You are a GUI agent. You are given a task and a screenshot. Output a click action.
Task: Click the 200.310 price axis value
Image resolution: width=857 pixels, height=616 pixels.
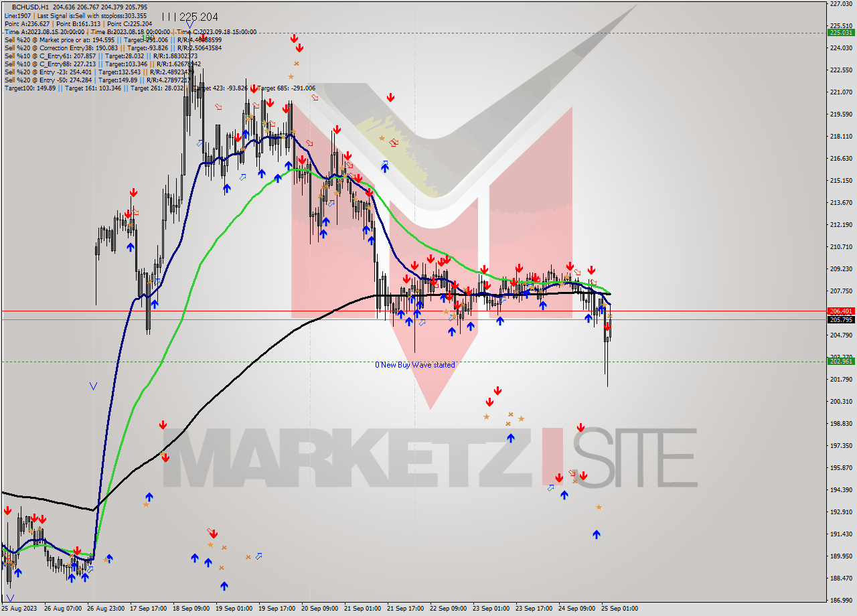tap(841, 401)
